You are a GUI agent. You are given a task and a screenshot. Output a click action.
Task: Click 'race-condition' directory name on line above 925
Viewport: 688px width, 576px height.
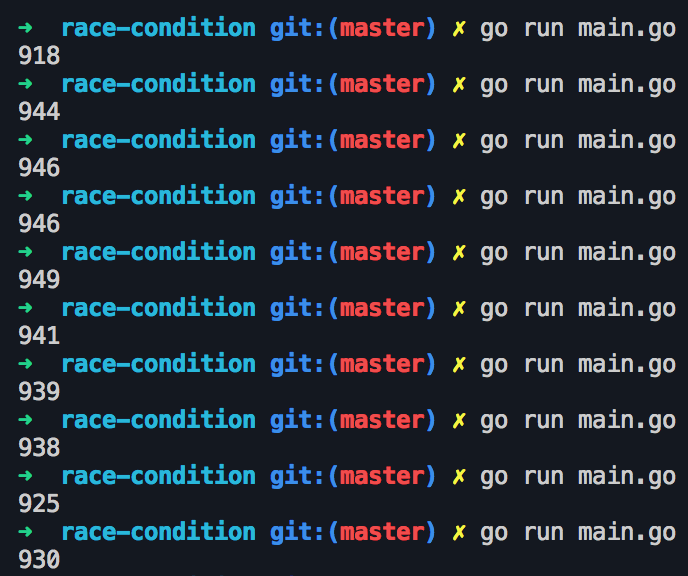(x=158, y=476)
